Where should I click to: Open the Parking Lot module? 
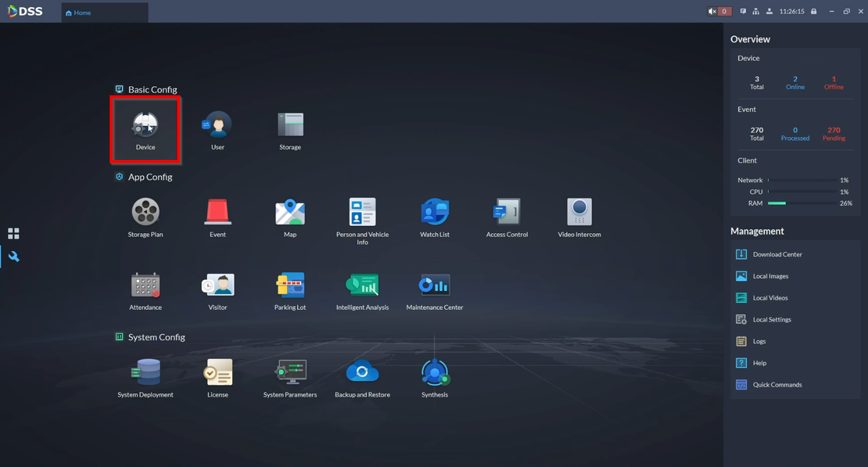tap(290, 290)
